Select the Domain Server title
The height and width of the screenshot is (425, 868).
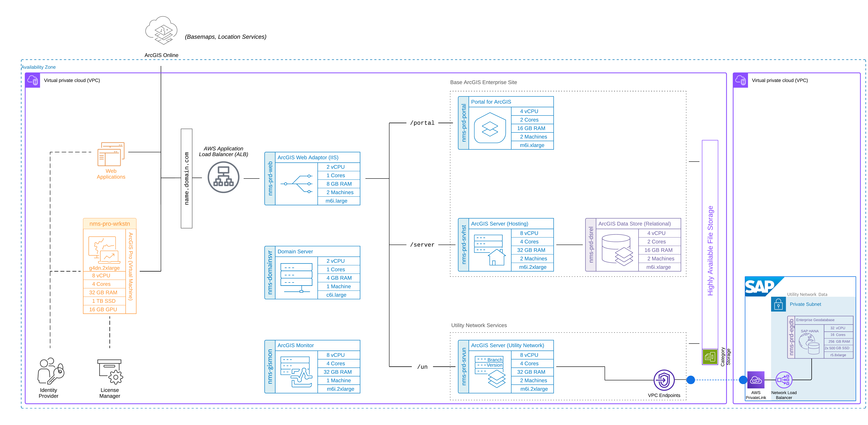[295, 251]
